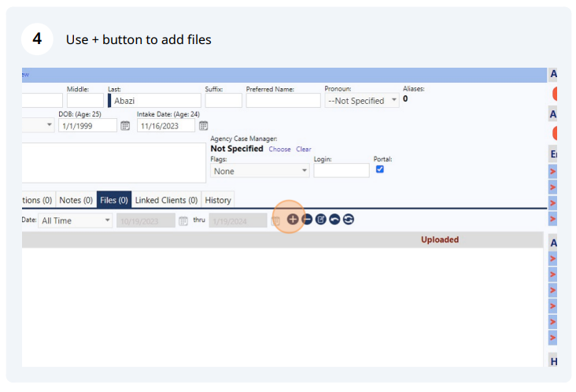The image size is (576, 392).
Task: Click the Aliases count value 0
Action: coord(405,98)
